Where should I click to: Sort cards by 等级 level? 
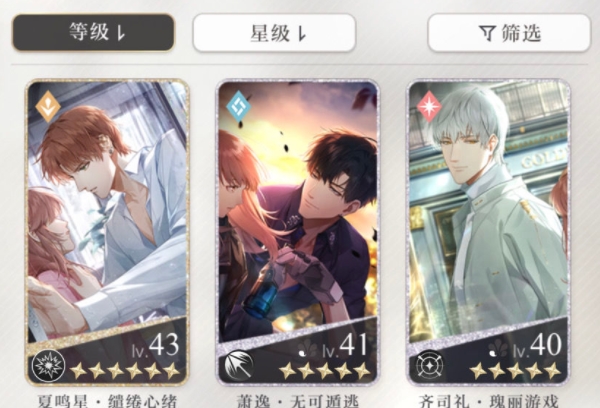[x=93, y=33]
